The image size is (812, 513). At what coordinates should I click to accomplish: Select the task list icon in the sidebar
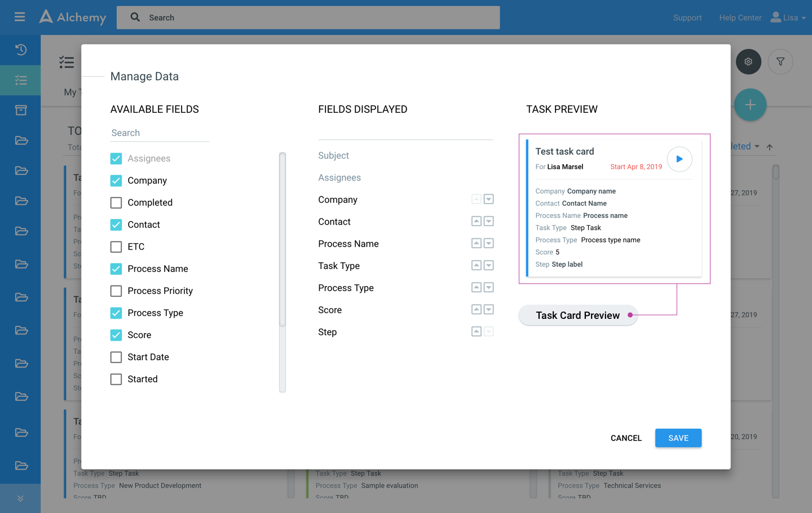21,80
